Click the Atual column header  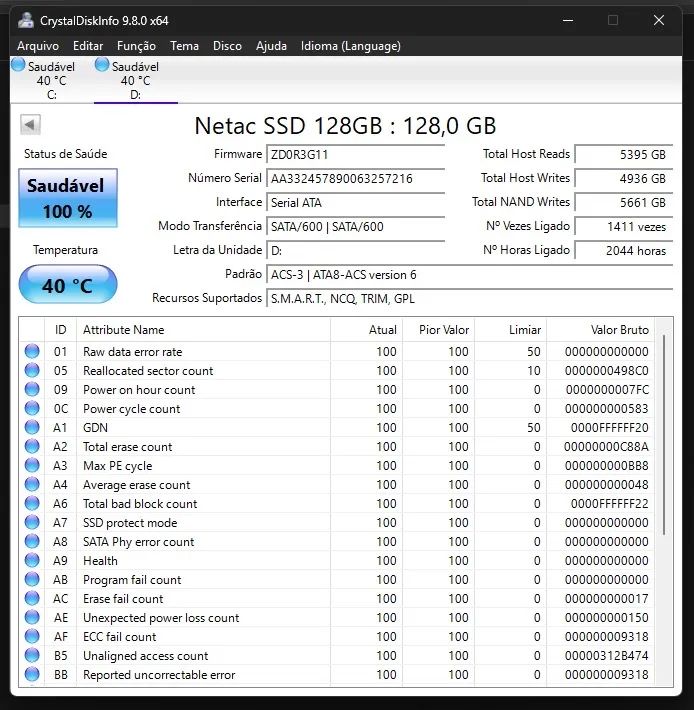click(x=366, y=330)
